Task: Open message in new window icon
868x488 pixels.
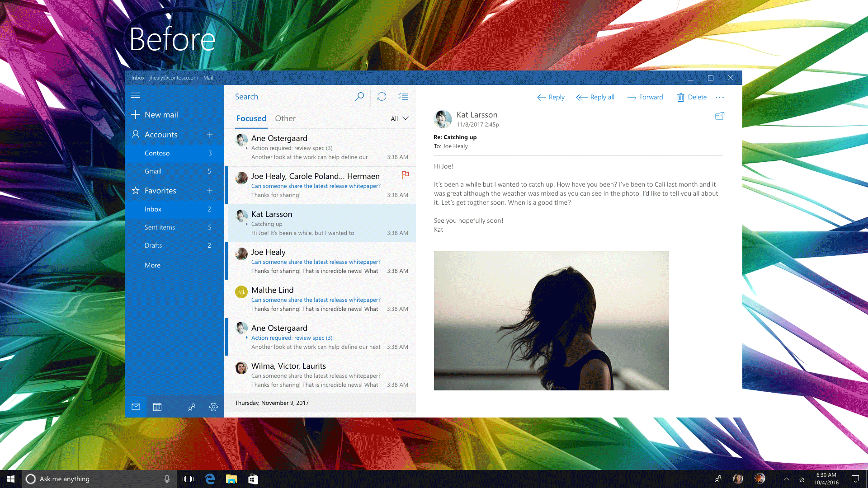Action: [x=720, y=116]
